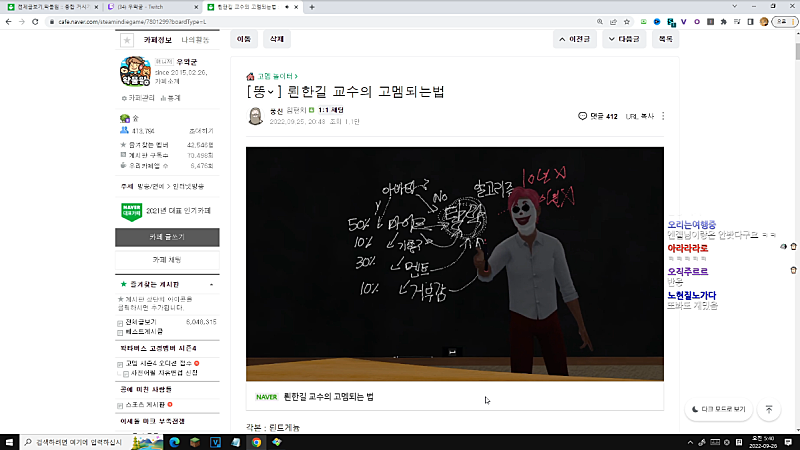Switch to the 나의활동 tab
This screenshot has width=800, height=450.
pos(195,40)
